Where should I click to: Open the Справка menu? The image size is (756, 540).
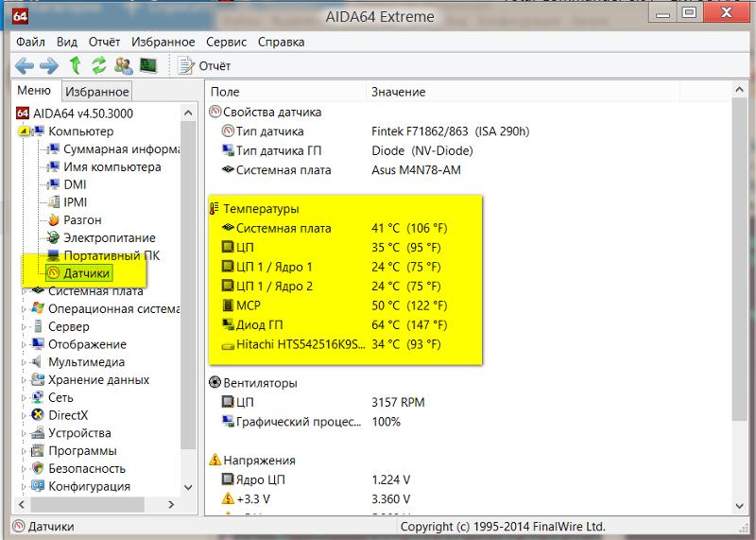pos(281,42)
